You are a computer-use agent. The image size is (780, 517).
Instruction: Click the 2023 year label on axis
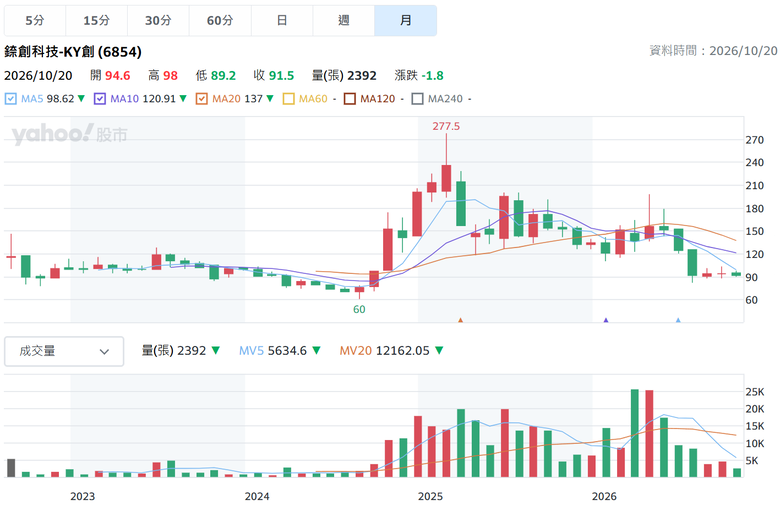tap(83, 496)
